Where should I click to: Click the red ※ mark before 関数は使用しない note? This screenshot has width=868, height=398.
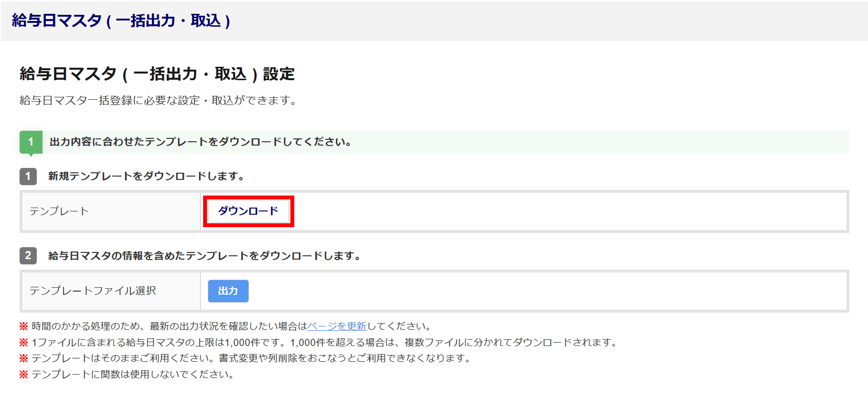click(24, 374)
